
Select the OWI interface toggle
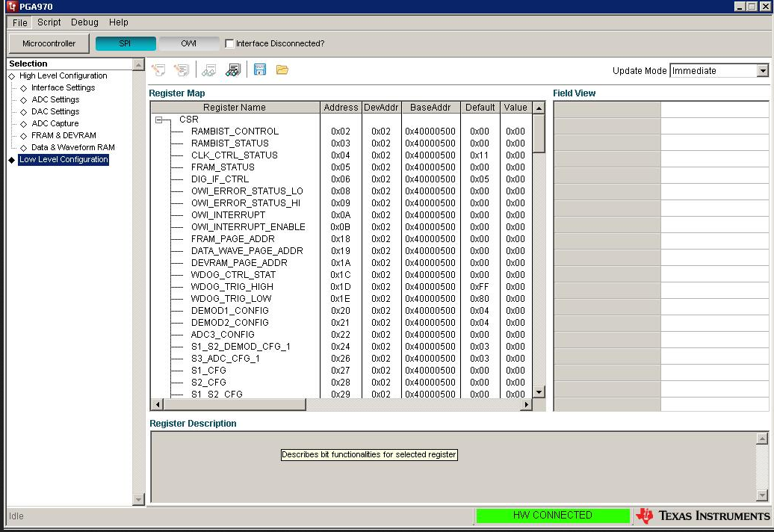[x=188, y=43]
